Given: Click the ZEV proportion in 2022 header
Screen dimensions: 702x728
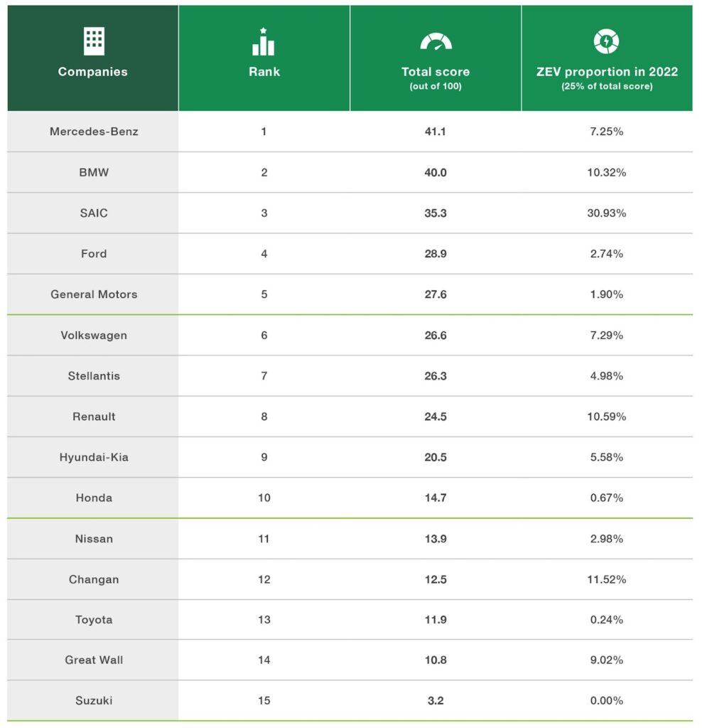Looking at the screenshot, I should point(607,72).
